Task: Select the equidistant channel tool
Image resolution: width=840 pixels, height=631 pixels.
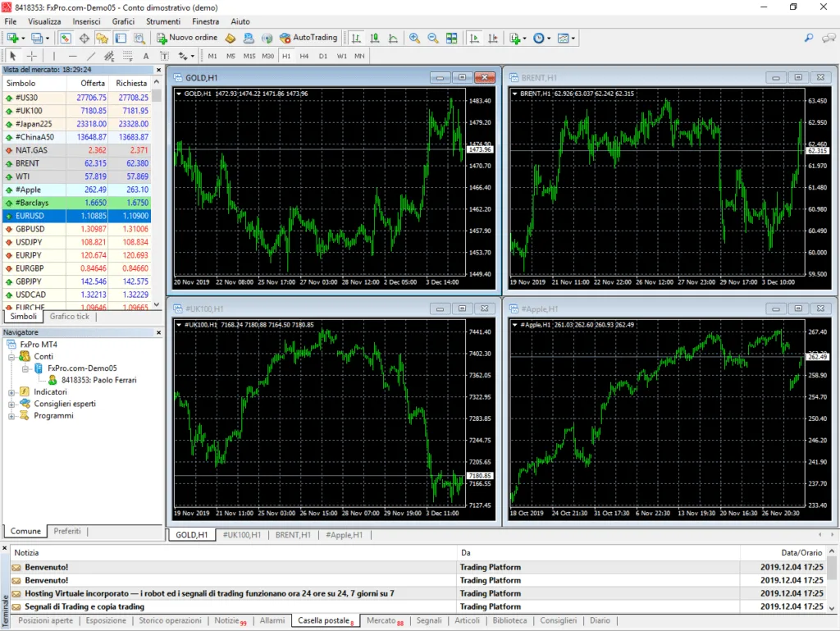Action: pos(109,56)
